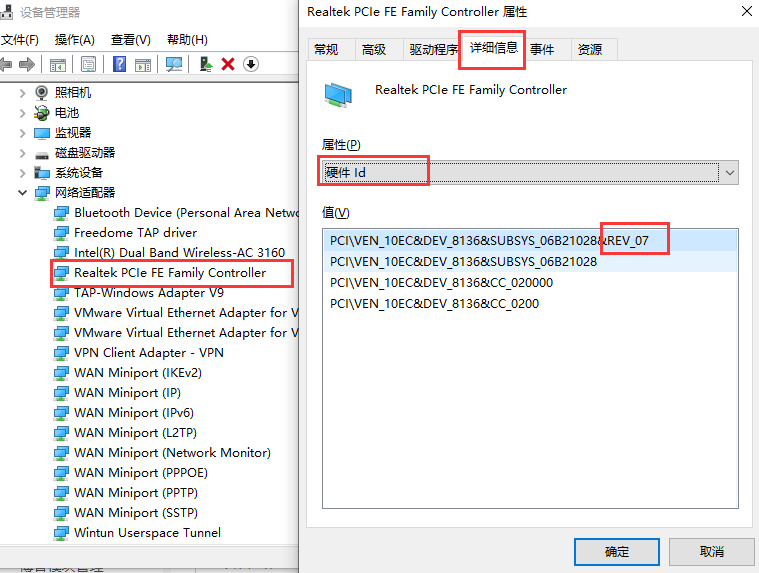Click the Device Manager title bar icon
This screenshot has width=759, height=573.
click(6, 12)
